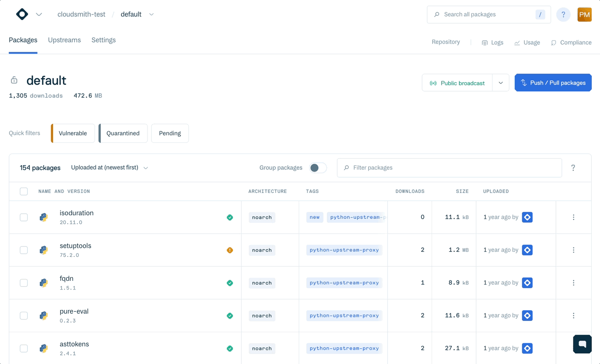Click uploader avatar in pure-eval row
This screenshot has width=600, height=364.
pos(527,315)
